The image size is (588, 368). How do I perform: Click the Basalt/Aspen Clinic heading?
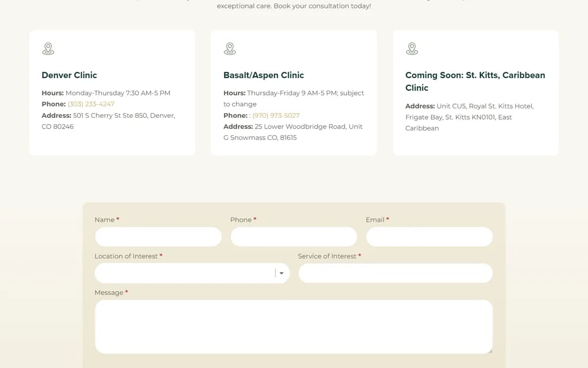[x=264, y=75]
